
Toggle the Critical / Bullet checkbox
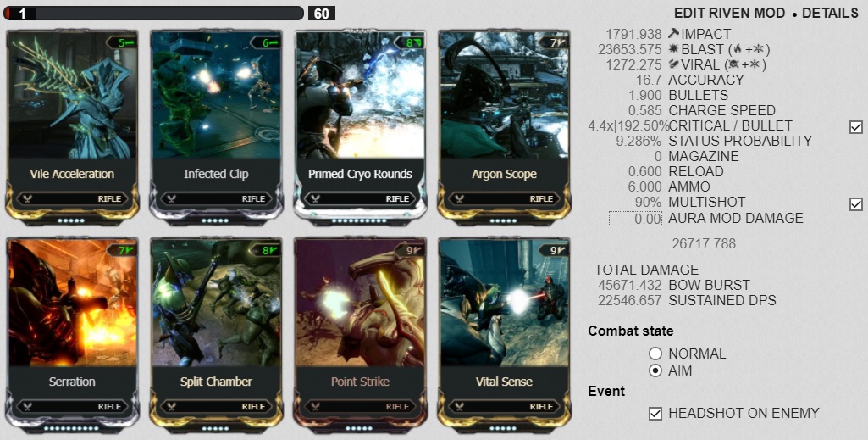click(856, 127)
